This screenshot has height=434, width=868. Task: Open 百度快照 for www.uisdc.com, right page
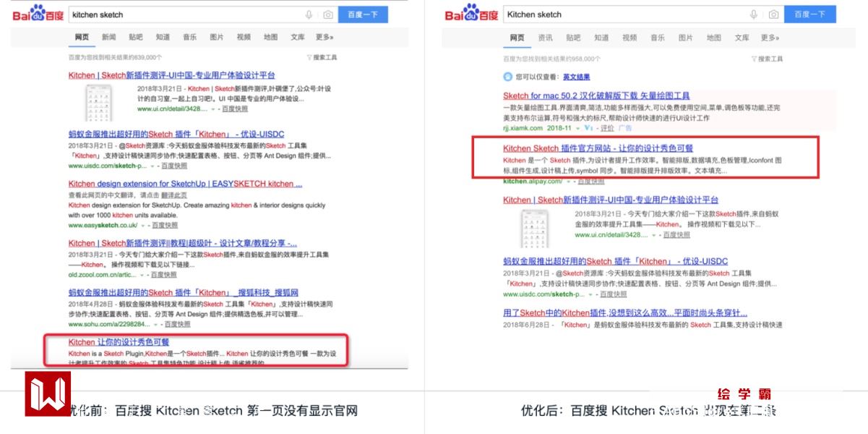tap(614, 294)
